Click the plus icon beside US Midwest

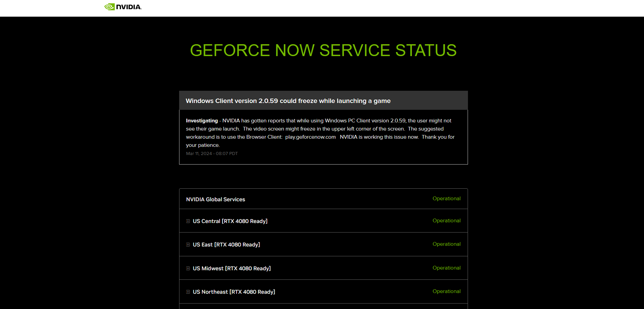click(188, 268)
